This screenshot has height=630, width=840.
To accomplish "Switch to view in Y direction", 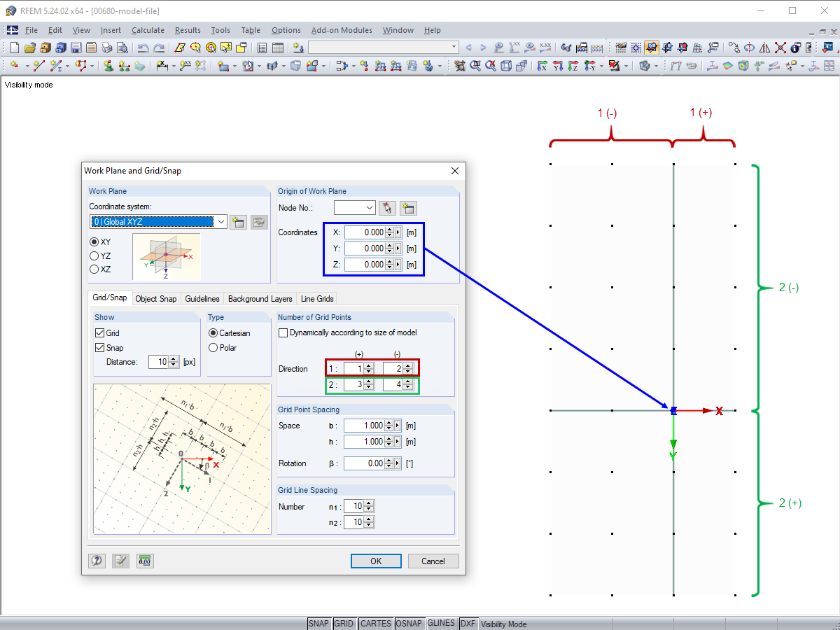I will (558, 66).
